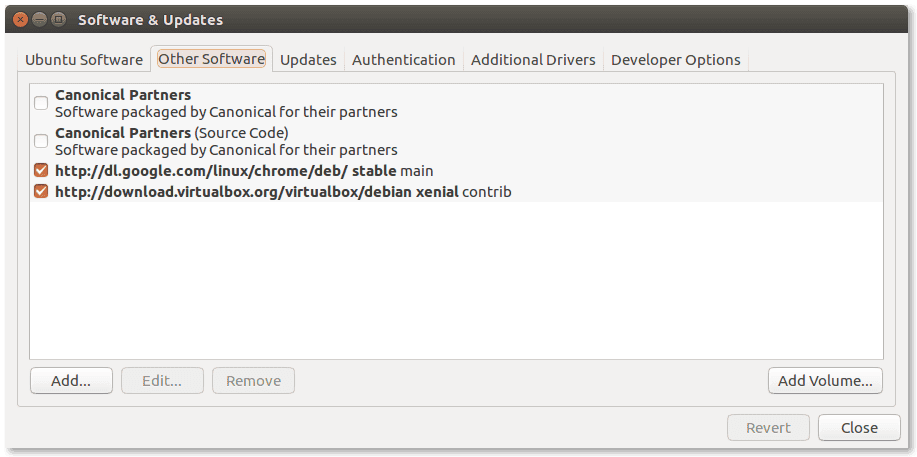The width and height of the screenshot is (917, 457).
Task: Close window using the orange titlebar icon
Action: (21, 19)
